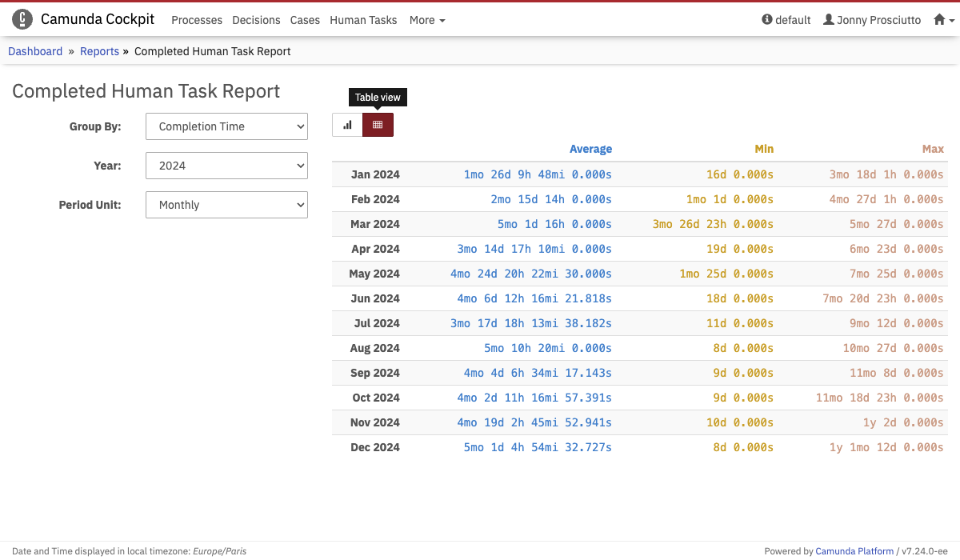
Task: Click the Max column header
Action: pyautogui.click(x=933, y=149)
